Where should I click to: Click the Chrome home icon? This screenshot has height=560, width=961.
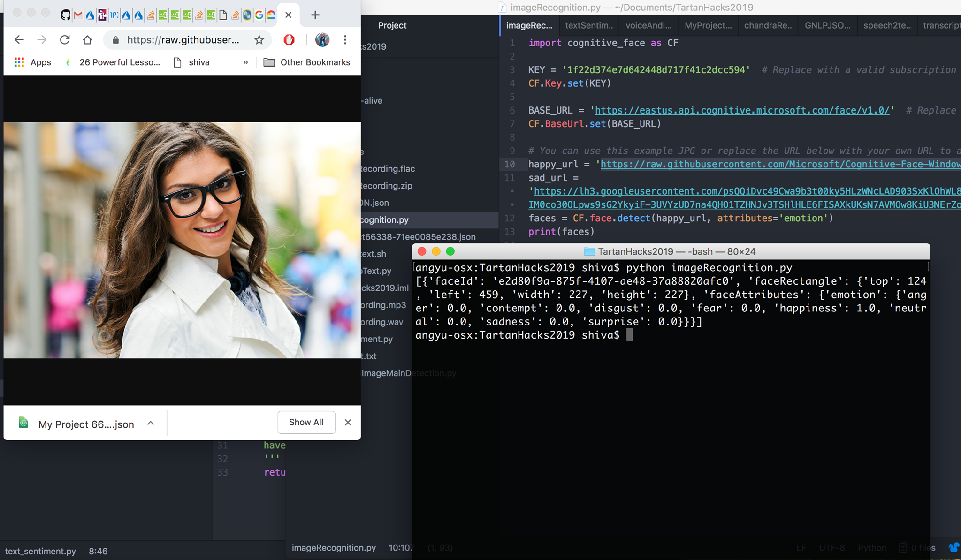(x=87, y=40)
